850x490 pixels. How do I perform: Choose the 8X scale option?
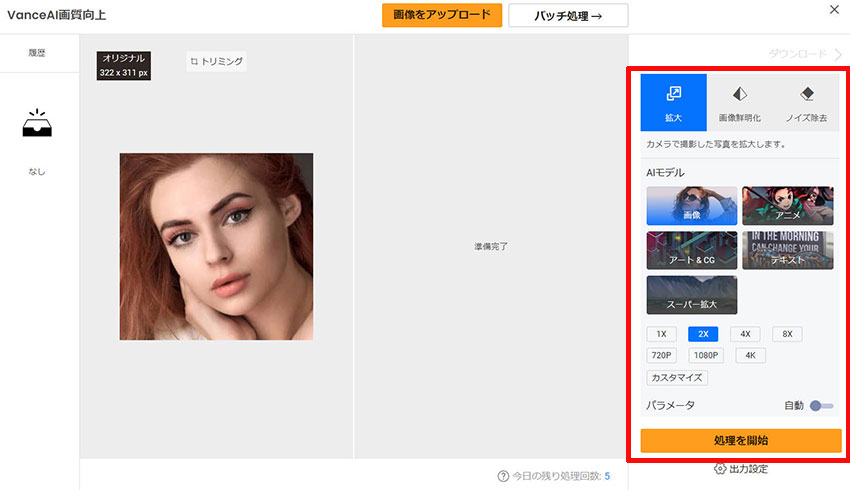tap(787, 334)
